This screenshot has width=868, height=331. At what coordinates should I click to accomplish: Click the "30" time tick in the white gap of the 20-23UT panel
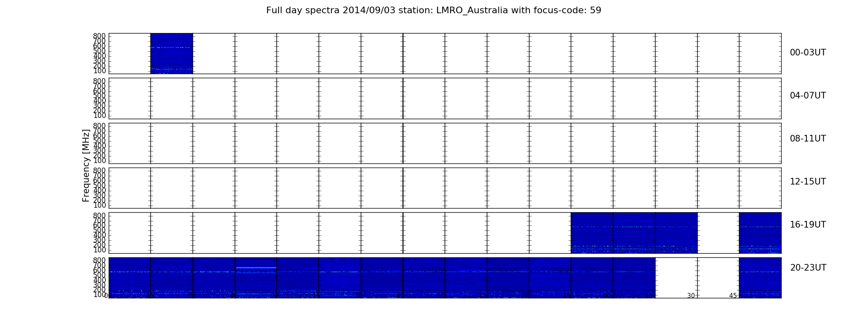click(x=691, y=295)
